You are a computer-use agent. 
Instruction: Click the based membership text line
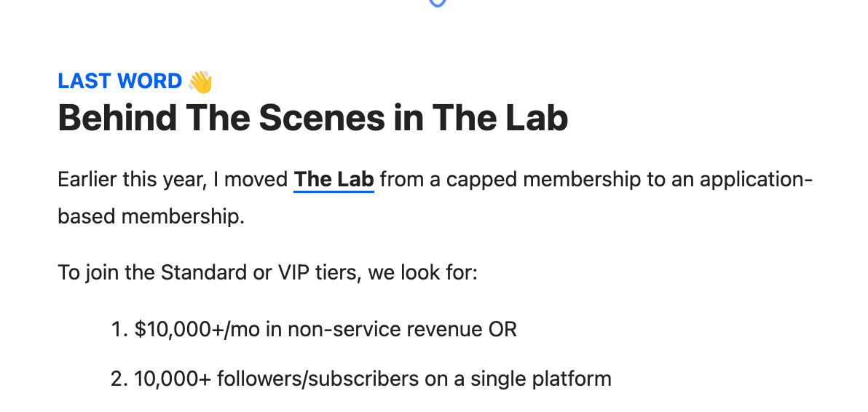coord(151,216)
